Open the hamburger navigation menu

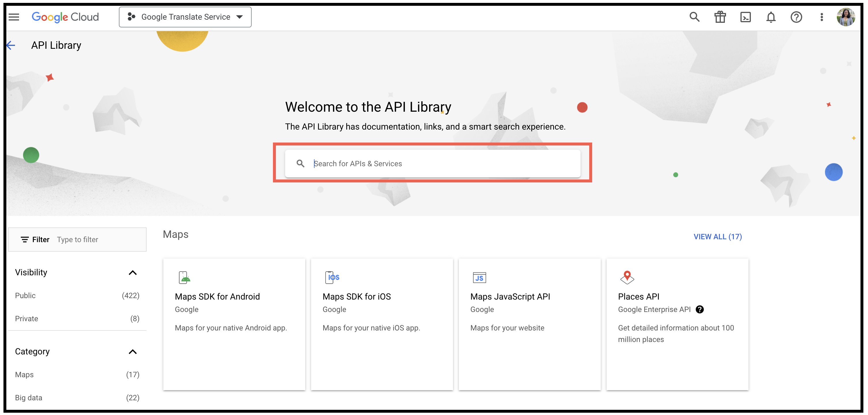pyautogui.click(x=14, y=17)
